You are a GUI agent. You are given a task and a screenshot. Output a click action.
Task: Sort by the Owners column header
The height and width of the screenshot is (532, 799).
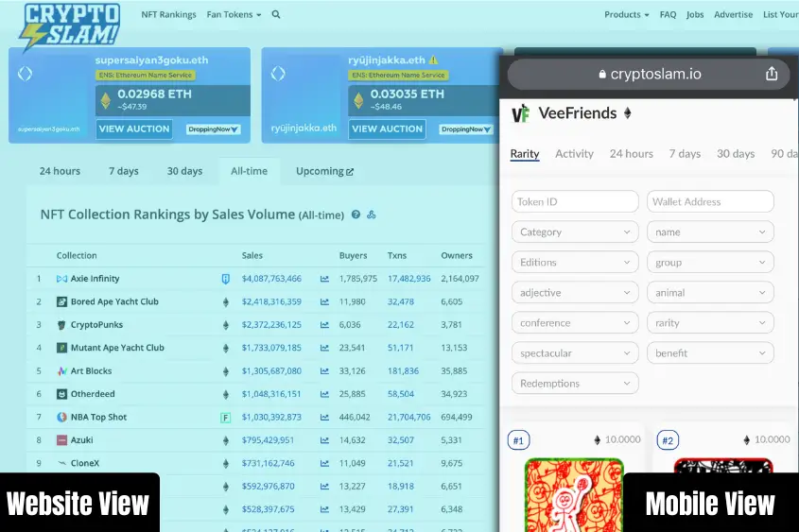457,255
